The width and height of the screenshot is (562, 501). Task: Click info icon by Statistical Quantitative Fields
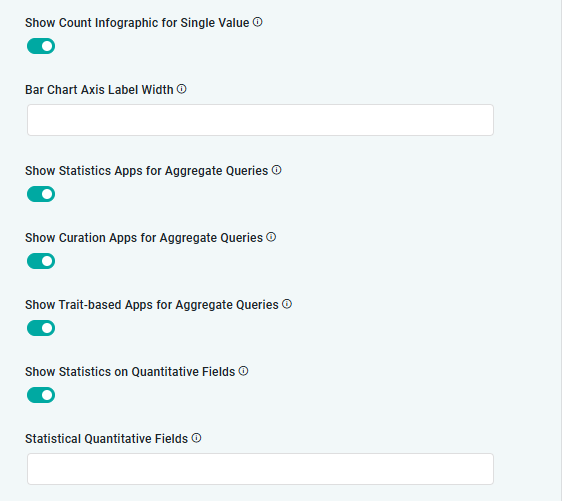pos(196,438)
